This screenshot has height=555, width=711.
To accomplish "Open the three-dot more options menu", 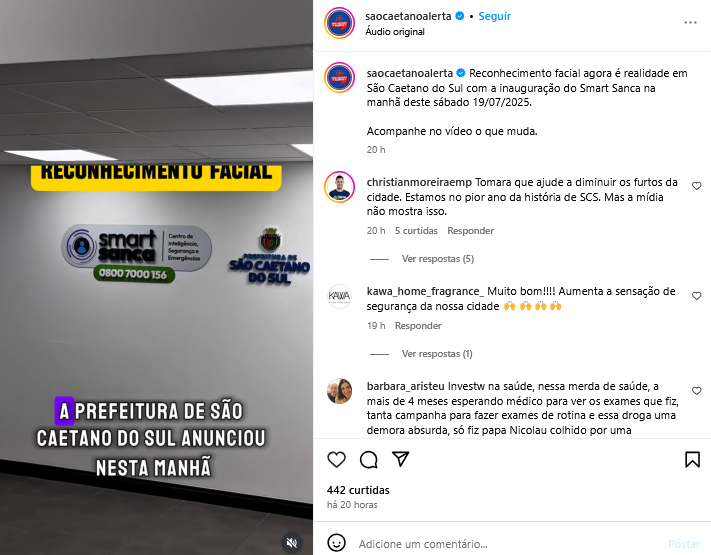I will tap(691, 23).
